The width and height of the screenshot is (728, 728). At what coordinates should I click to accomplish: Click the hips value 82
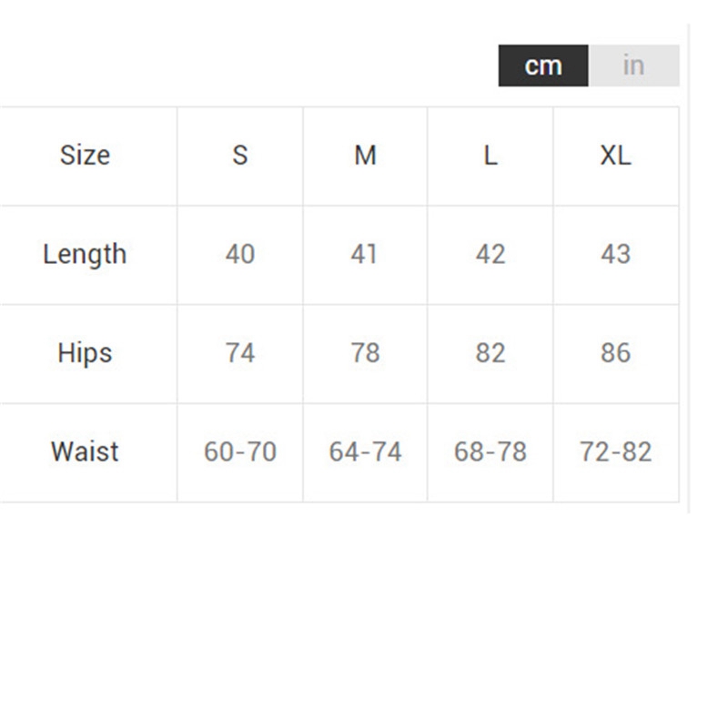click(490, 353)
